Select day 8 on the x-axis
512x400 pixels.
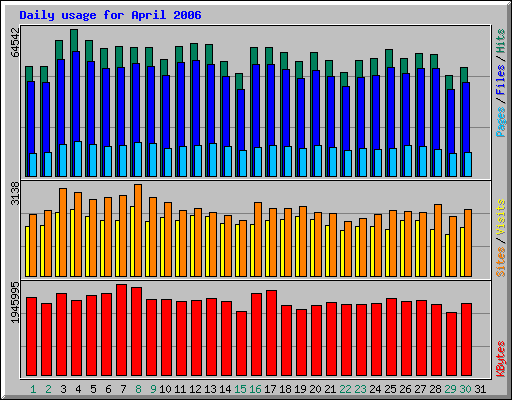[138, 389]
